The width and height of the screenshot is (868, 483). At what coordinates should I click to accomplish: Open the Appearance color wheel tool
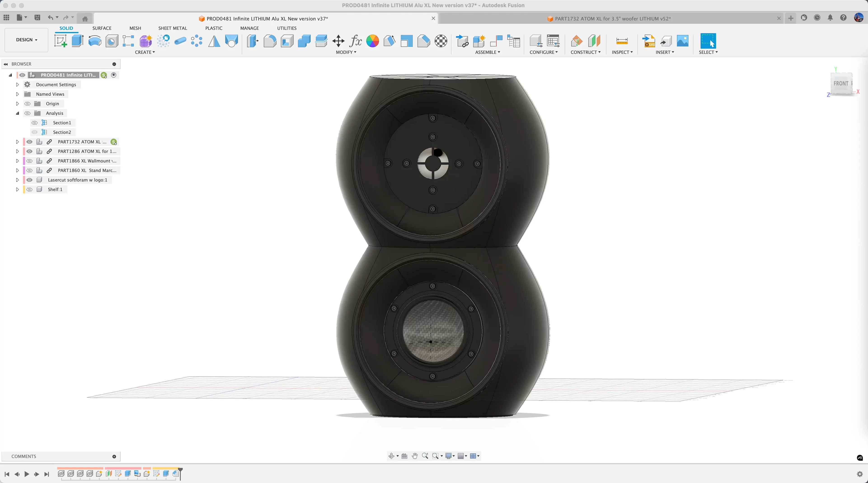[372, 41]
